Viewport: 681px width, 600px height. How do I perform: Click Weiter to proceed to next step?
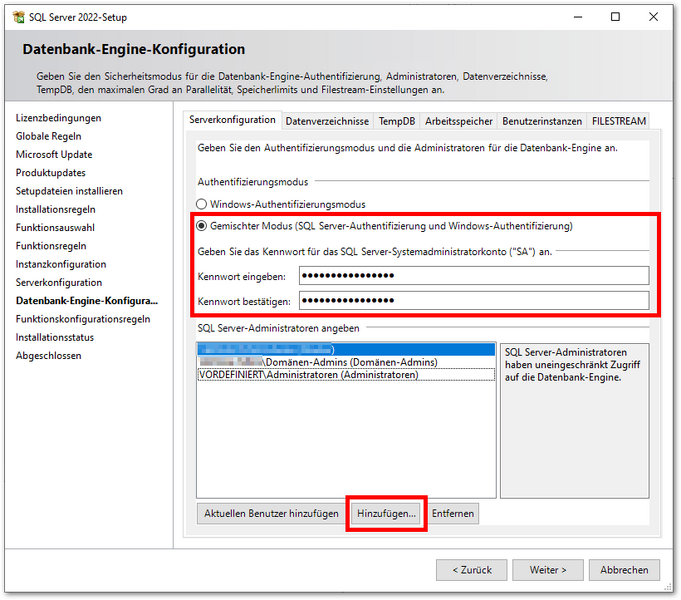548,570
